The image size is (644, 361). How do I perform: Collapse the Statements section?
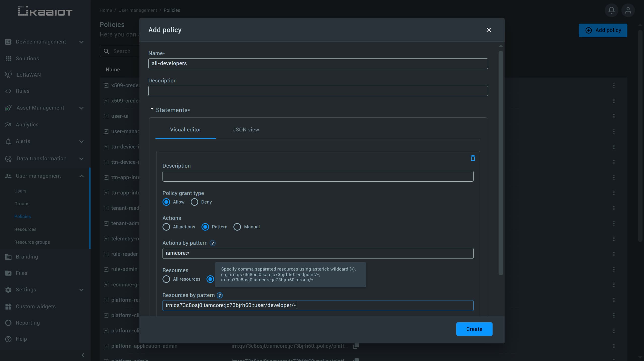[152, 109]
